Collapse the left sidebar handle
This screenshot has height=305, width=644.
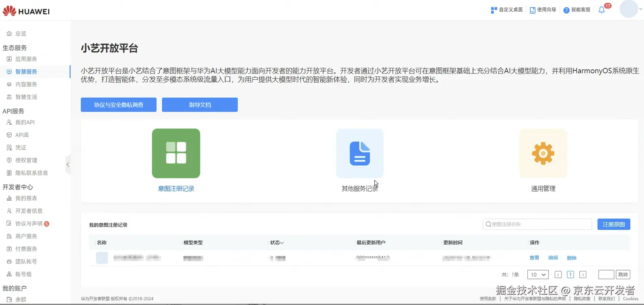point(68,165)
